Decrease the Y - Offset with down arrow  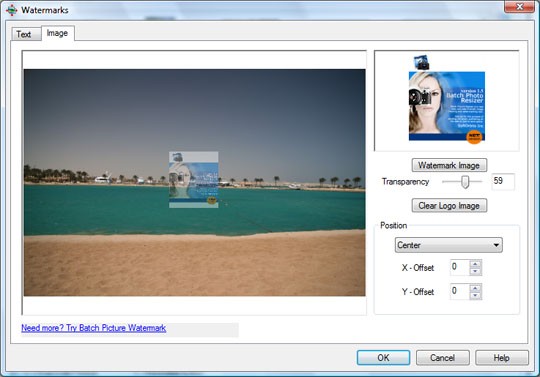point(475,295)
